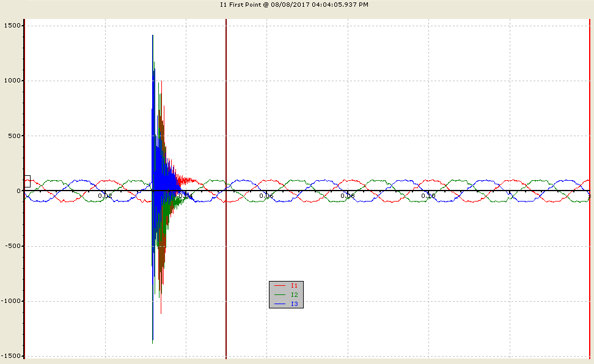
Task: Click the I3 blue legend line sample
Action: coord(279,304)
